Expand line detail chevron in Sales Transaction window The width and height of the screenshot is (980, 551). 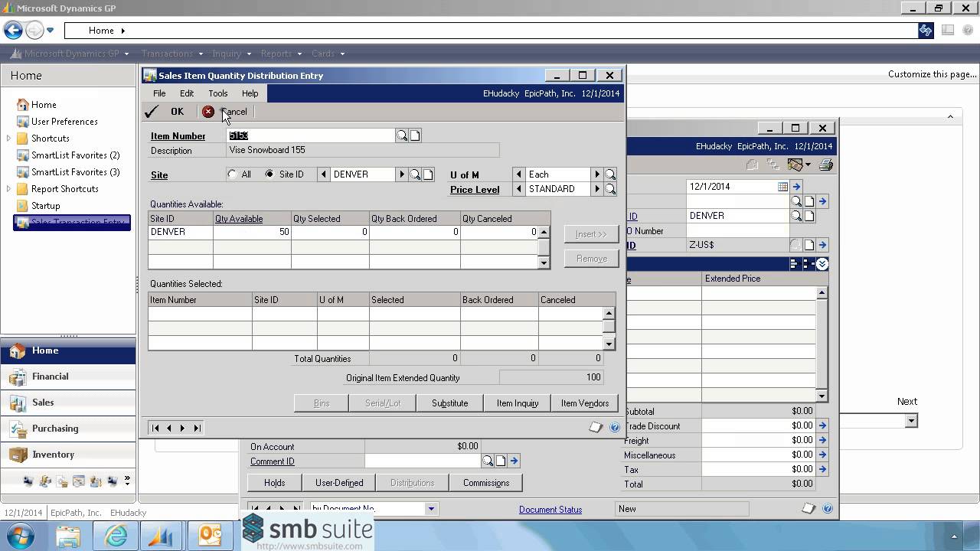pyautogui.click(x=822, y=264)
